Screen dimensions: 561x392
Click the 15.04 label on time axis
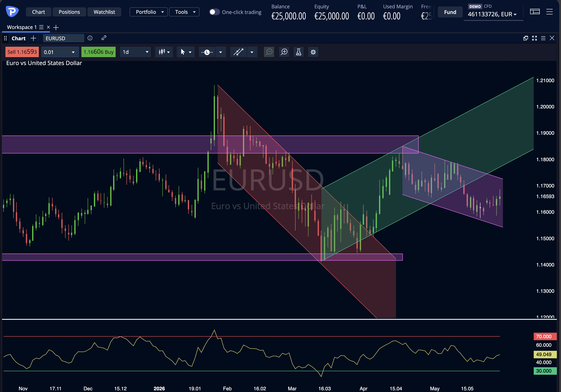click(396, 388)
